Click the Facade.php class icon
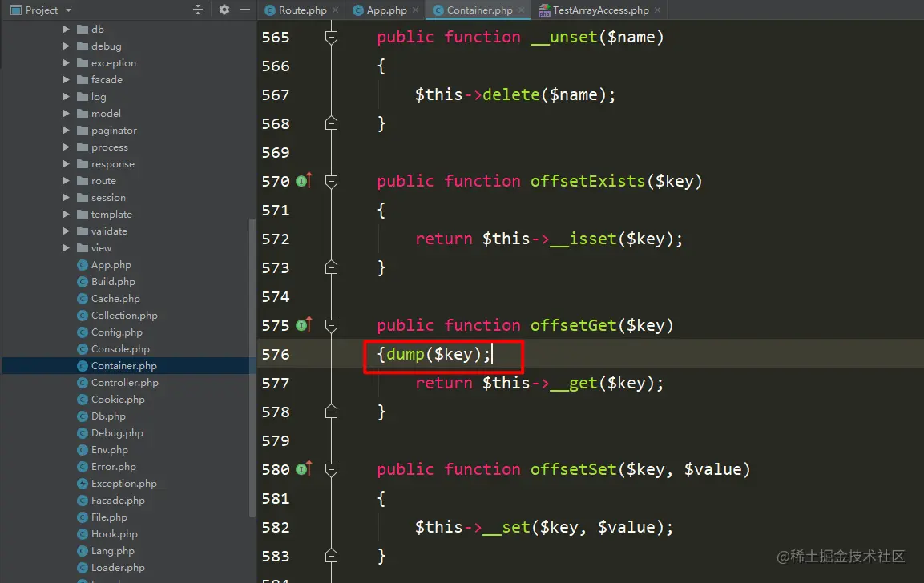Image resolution: width=924 pixels, height=583 pixels. tap(83, 500)
